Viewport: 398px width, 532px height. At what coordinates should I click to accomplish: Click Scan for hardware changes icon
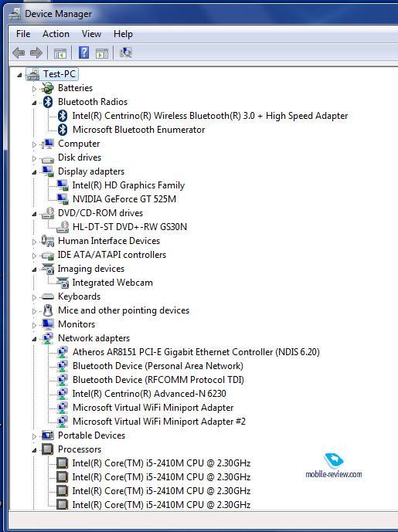tap(126, 53)
